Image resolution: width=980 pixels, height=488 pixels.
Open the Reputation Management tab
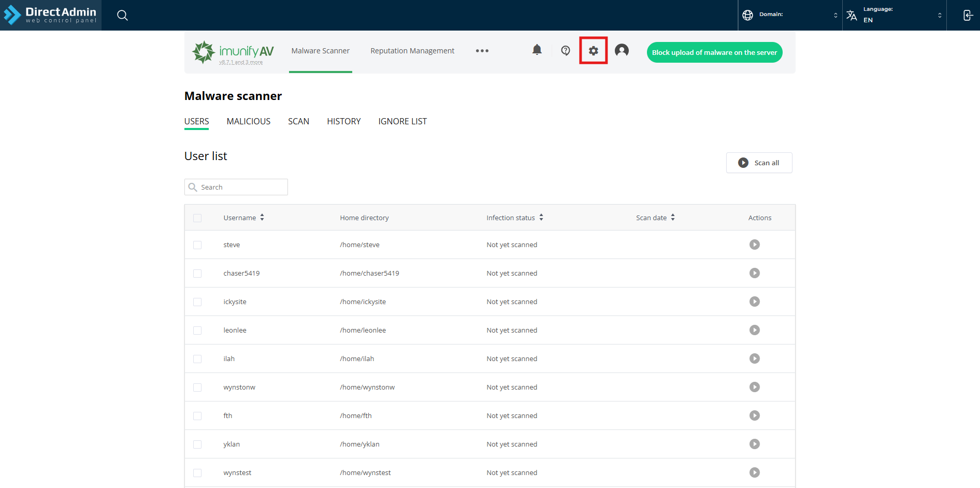(x=412, y=51)
